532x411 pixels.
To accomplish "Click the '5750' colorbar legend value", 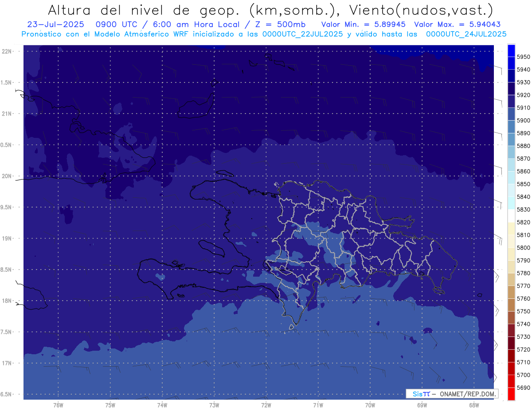I will 523,311.
